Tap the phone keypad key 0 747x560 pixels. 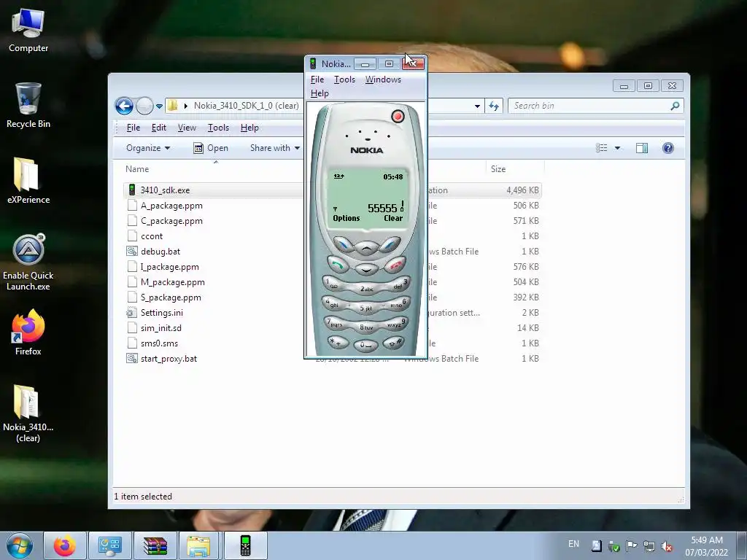click(x=366, y=345)
